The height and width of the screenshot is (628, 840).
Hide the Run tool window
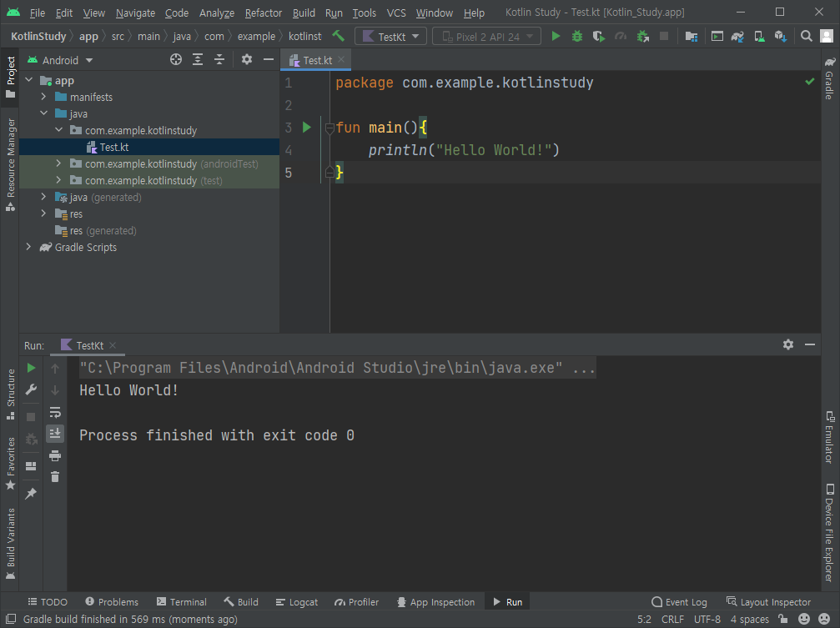click(809, 344)
